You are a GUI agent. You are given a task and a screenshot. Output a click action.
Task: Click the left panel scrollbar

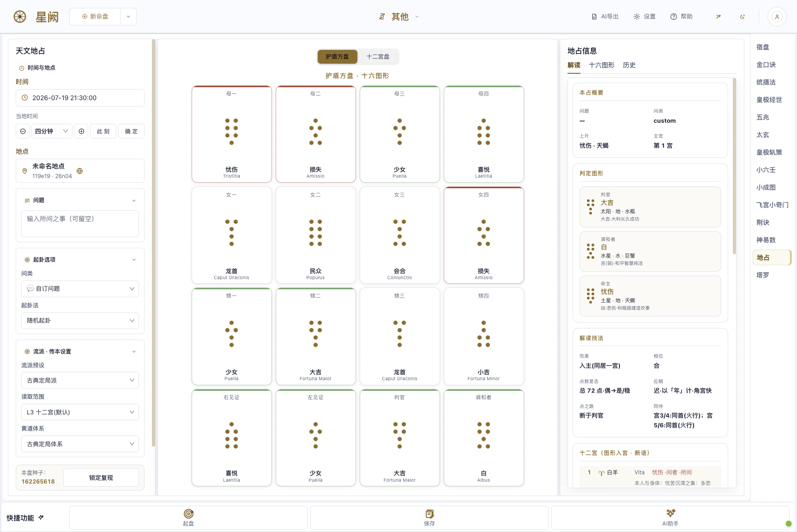tap(153, 243)
